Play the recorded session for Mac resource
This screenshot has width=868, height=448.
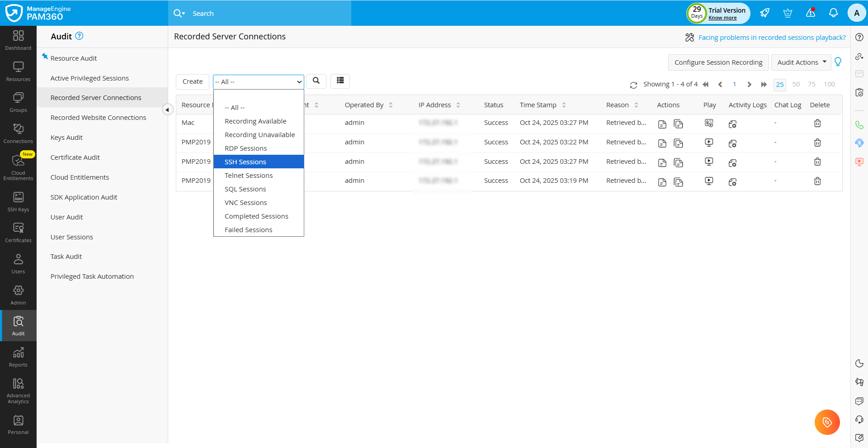coord(709,123)
